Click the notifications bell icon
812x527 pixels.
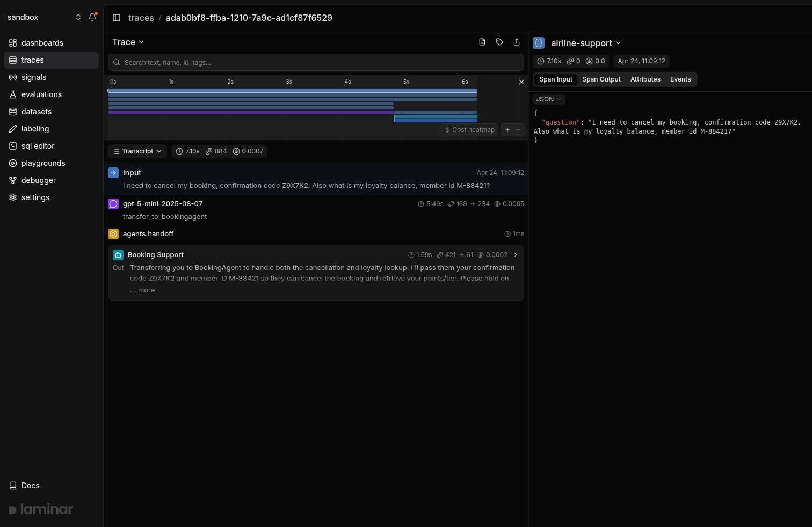pyautogui.click(x=92, y=17)
